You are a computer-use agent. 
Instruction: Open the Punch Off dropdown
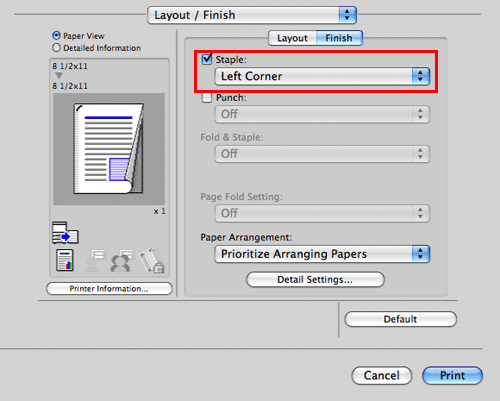pos(322,114)
